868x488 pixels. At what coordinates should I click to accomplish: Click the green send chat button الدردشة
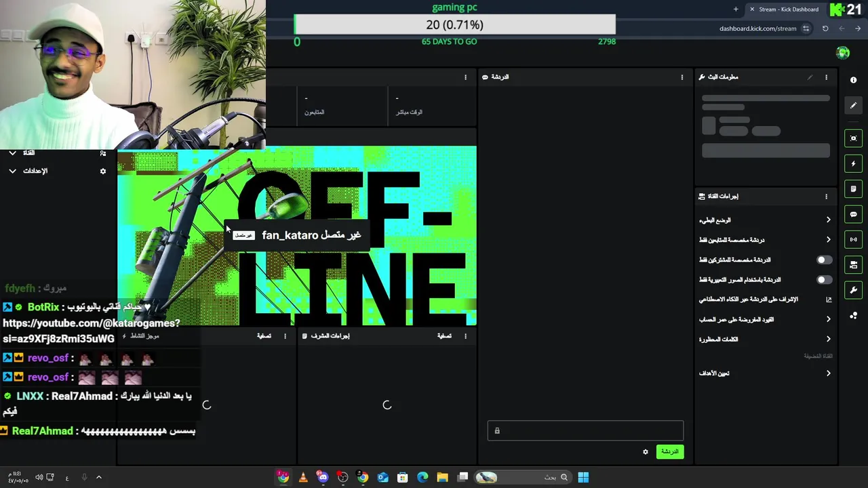click(670, 451)
